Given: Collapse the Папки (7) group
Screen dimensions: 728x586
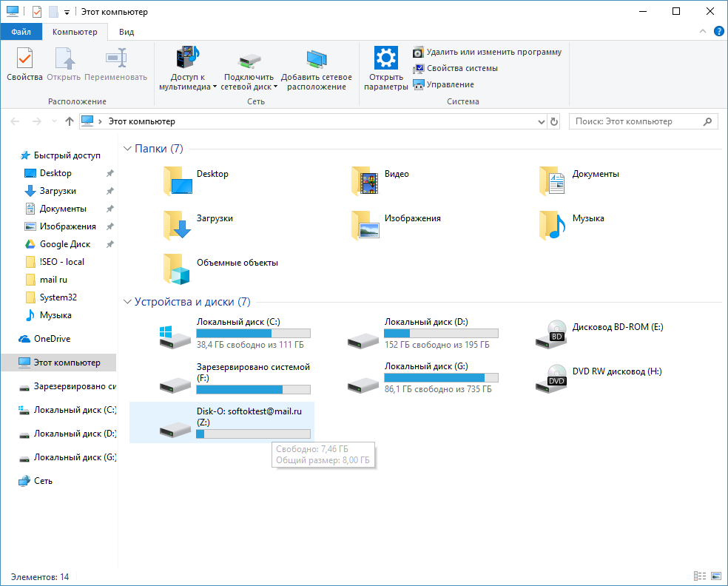Looking at the screenshot, I should coord(127,149).
